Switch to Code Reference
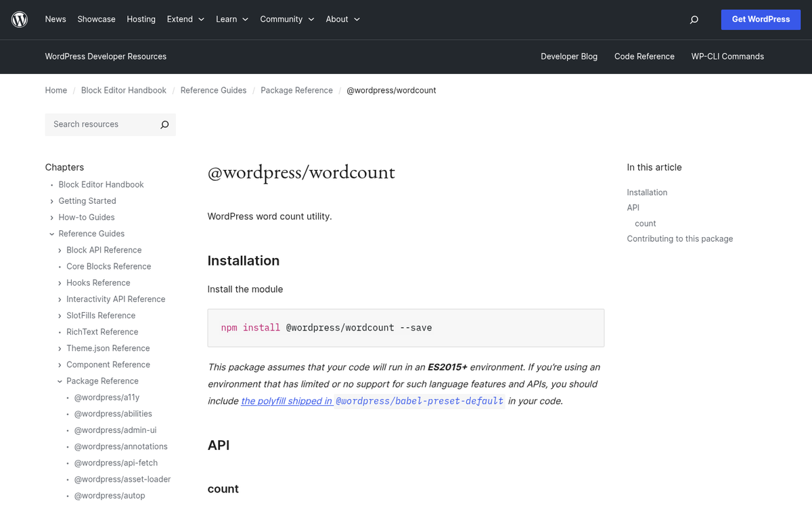 point(644,57)
